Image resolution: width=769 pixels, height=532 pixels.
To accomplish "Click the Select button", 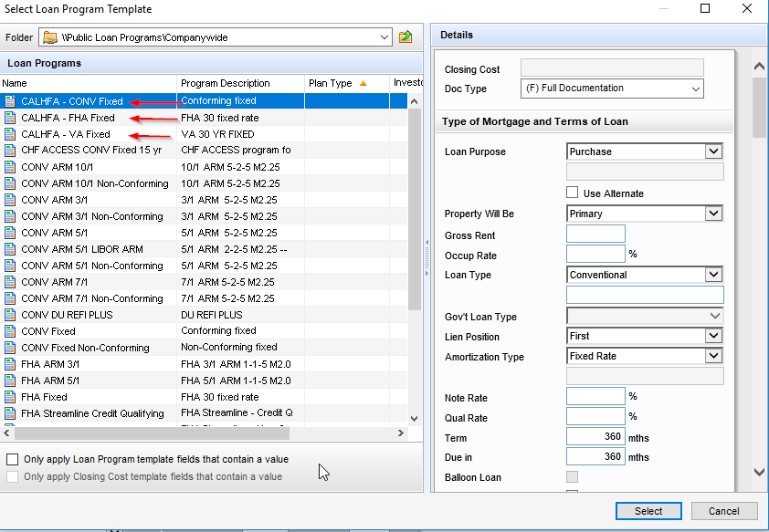I will pos(648,511).
